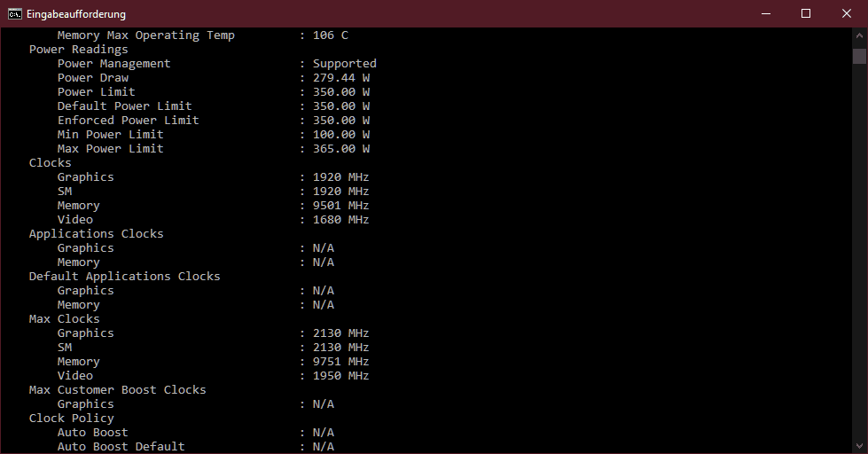This screenshot has width=868, height=454.
Task: Click the '1950 MHz' max video value
Action: point(340,376)
